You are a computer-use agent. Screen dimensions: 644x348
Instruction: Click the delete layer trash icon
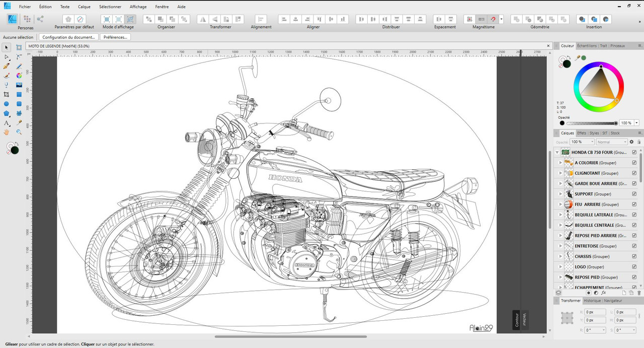(639, 293)
